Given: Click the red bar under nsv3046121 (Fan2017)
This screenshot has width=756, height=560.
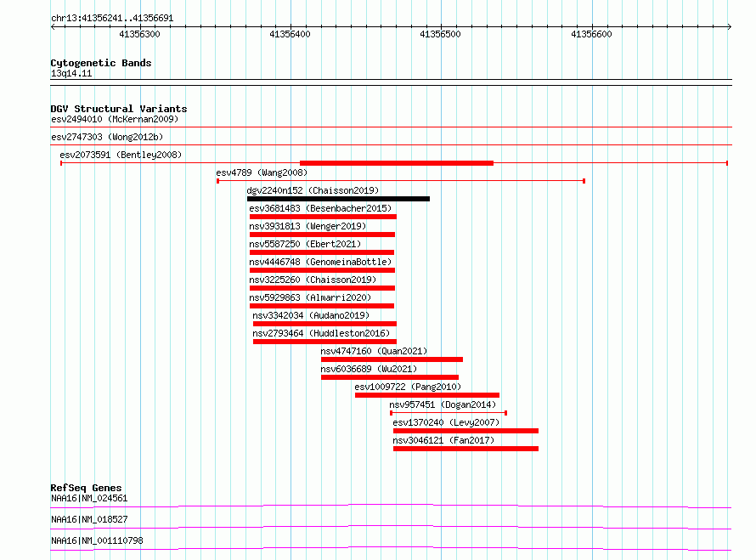Looking at the screenshot, I should point(465,449).
